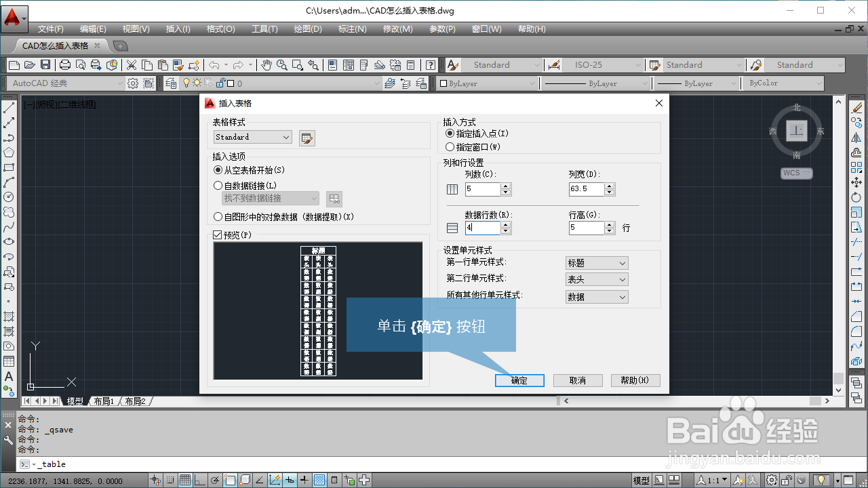Image resolution: width=868 pixels, height=488 pixels.
Task: Click the New drawing icon in toolbar
Action: pyautogui.click(x=14, y=65)
